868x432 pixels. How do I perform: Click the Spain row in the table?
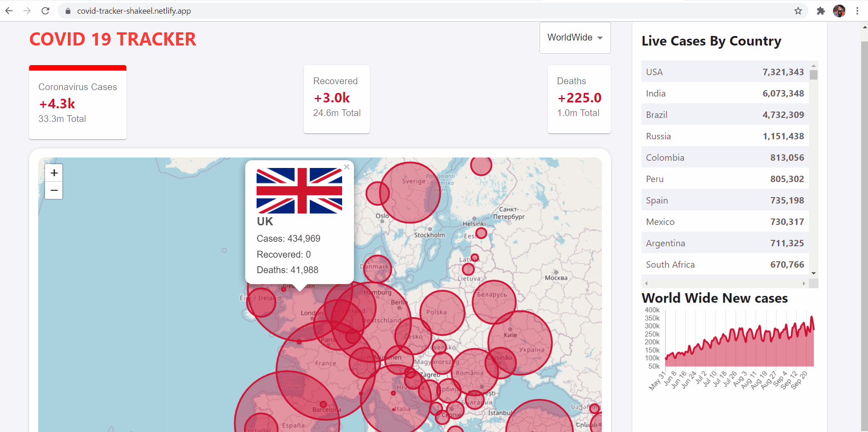(x=725, y=200)
